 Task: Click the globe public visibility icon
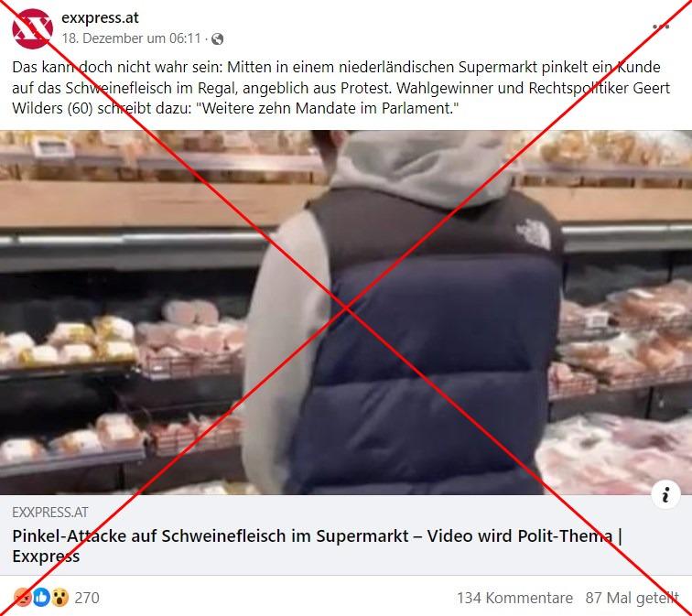(x=217, y=39)
